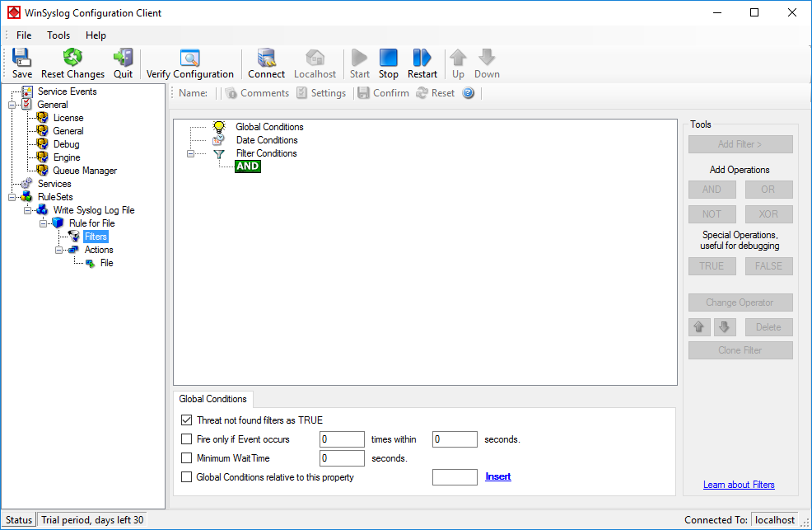Click the Clone Filter button
This screenshot has width=812, height=530.
click(740, 350)
